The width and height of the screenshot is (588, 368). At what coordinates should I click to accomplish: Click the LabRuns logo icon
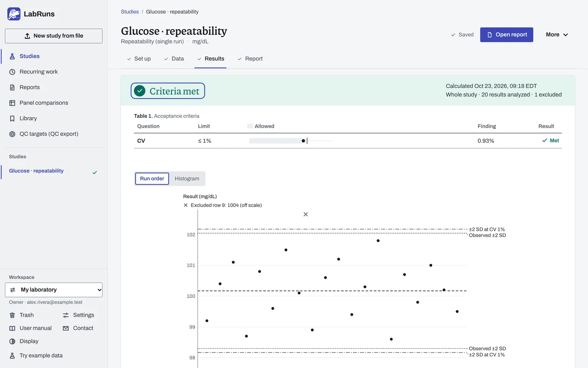(14, 14)
